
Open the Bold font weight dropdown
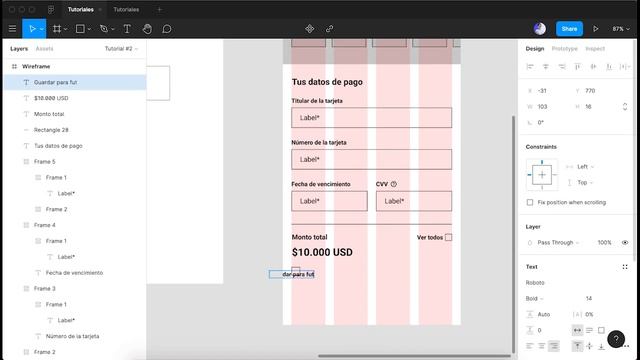534,298
